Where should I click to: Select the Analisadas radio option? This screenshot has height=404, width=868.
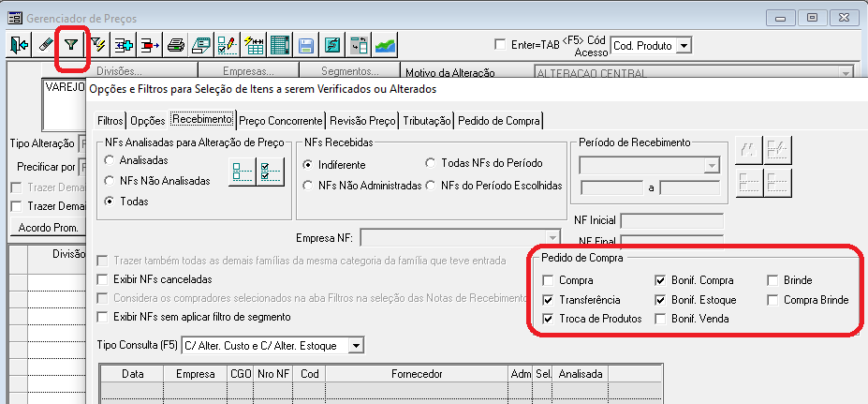click(x=110, y=160)
